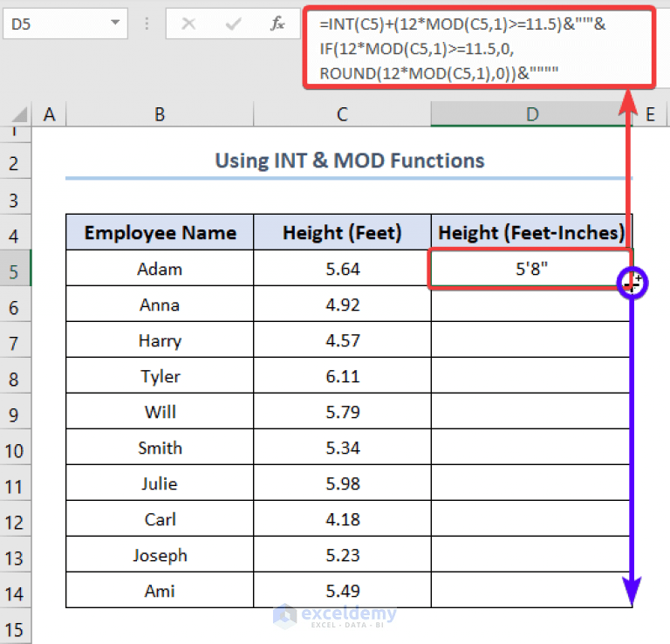Select column C header
This screenshot has height=644, width=670.
point(342,114)
